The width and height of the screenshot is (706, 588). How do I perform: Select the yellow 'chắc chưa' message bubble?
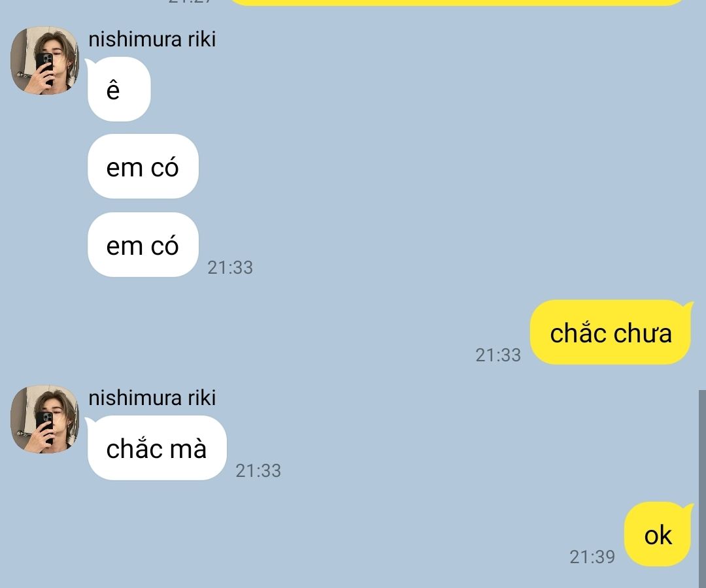(611, 332)
